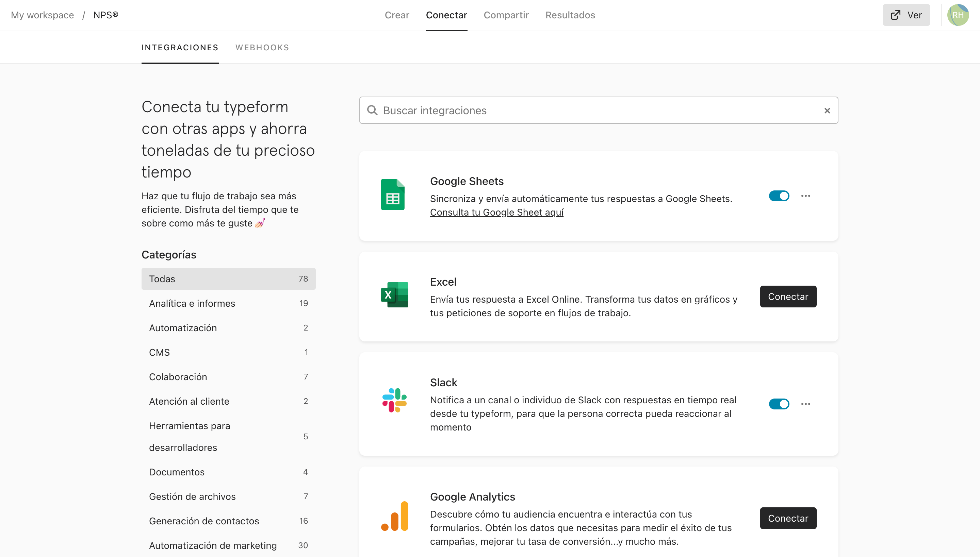
Task: Open the Google Sheets three-dot options menu
Action: [x=805, y=196]
